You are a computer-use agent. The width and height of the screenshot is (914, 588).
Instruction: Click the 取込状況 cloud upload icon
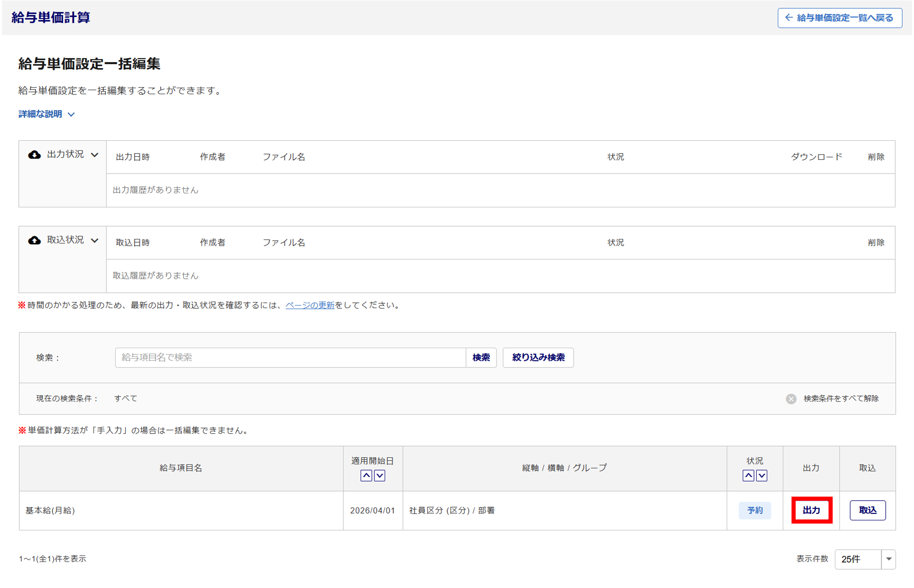point(34,240)
